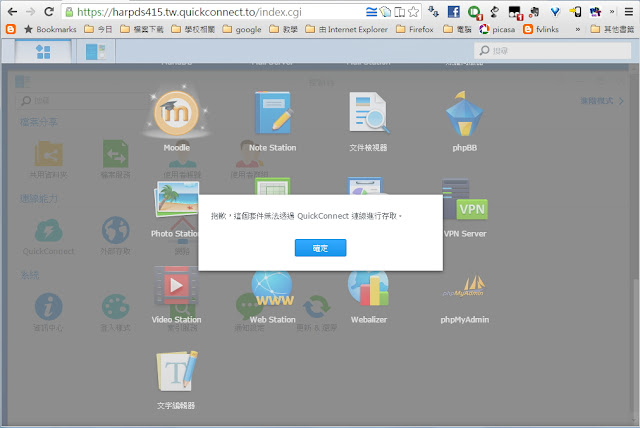Open the 教學 bookmarks folder
Image resolution: width=640 pixels, height=428 pixels.
[284, 29]
